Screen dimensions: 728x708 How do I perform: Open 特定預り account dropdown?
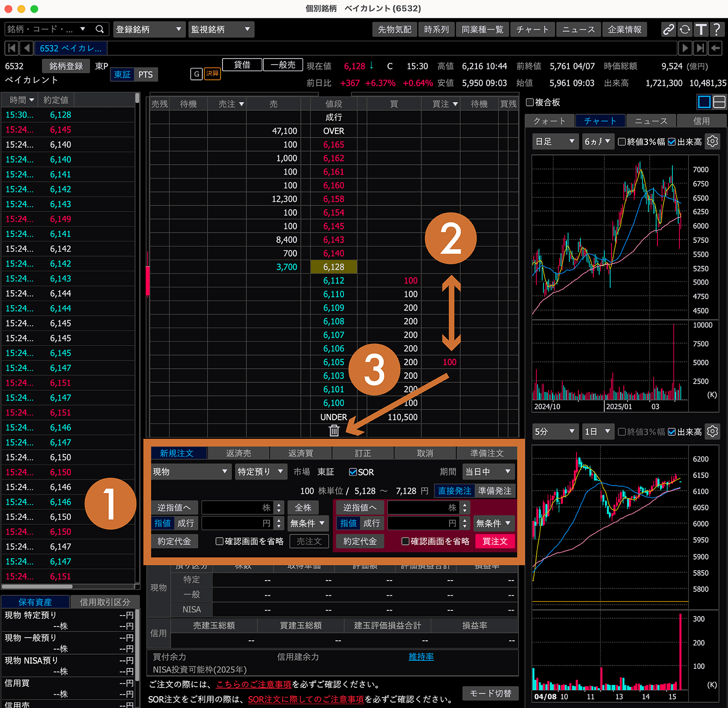click(261, 472)
